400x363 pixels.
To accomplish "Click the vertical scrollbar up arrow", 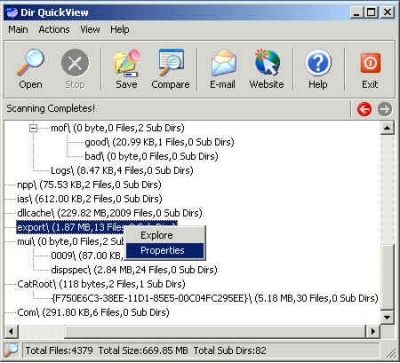I will 387,128.
